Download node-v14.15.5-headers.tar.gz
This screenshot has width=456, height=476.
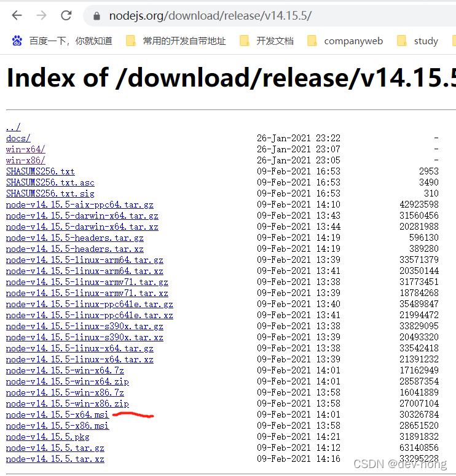(75, 238)
